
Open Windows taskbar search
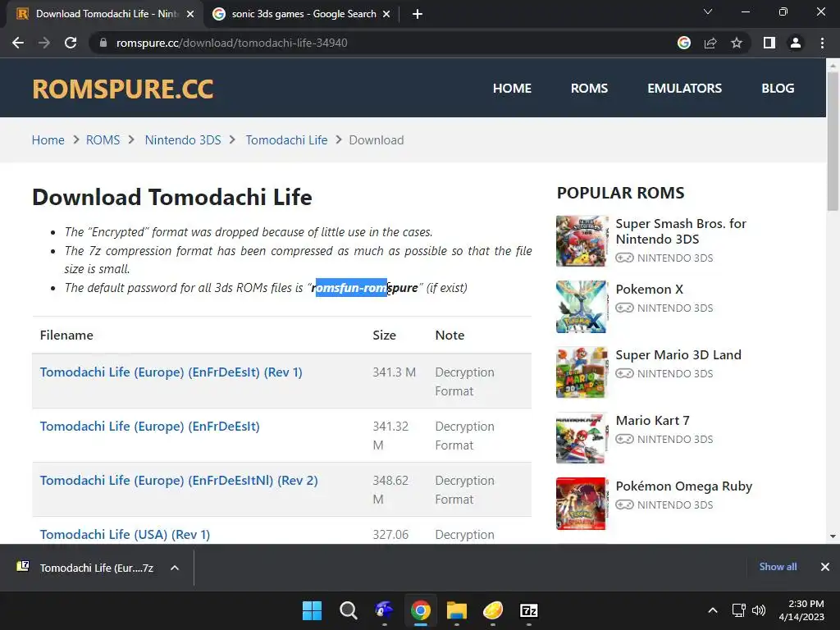click(348, 610)
